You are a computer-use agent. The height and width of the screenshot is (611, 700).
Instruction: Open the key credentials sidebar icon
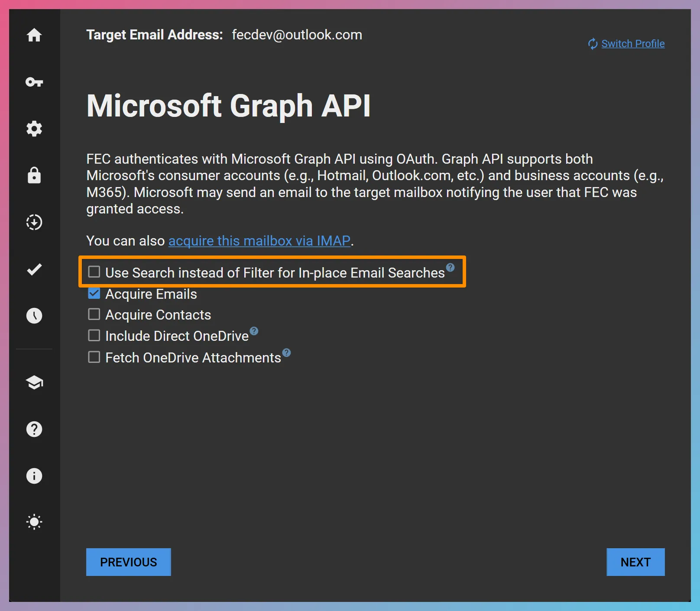point(34,82)
